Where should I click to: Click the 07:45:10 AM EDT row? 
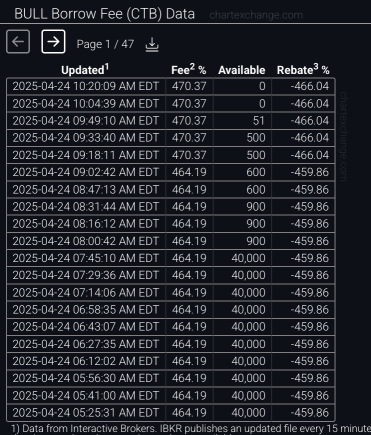pos(171,258)
